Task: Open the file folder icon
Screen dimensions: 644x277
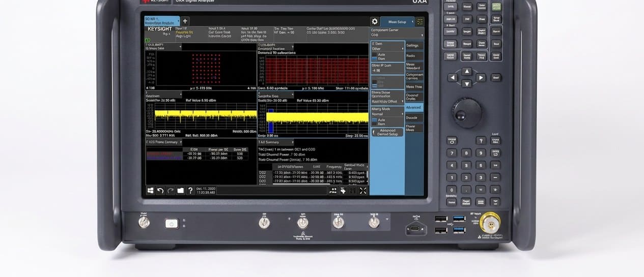Action: point(180,191)
